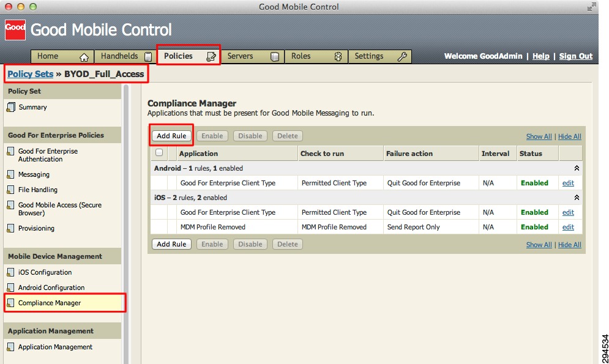This screenshot has width=609, height=364.
Task: Click the bottom Enable button
Action: [212, 244]
